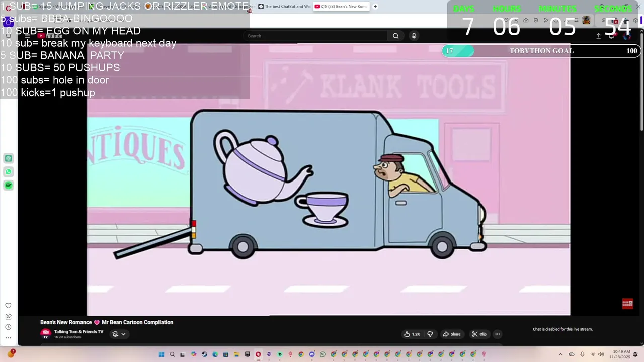
Task: Open the File Explorer folder in taskbar
Action: click(x=236, y=354)
